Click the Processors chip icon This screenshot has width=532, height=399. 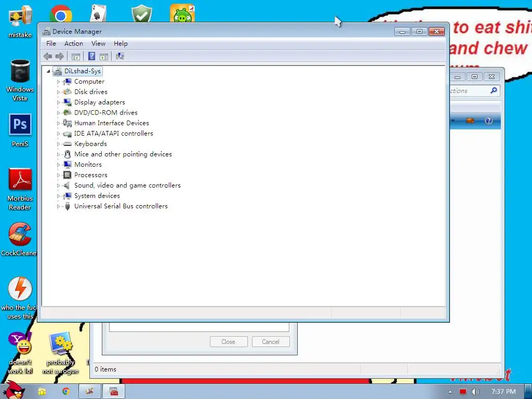pyautogui.click(x=67, y=175)
